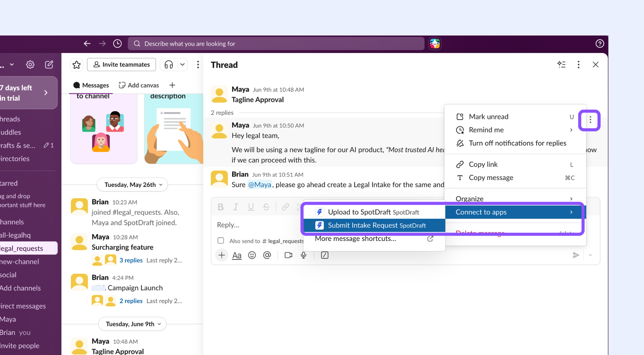The width and height of the screenshot is (644, 355).
Task: Toggle underline formatting in reply
Action: 251,207
